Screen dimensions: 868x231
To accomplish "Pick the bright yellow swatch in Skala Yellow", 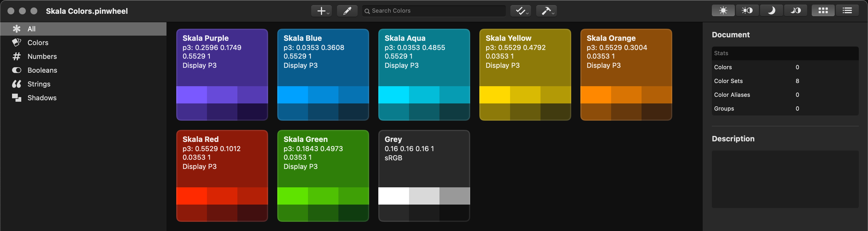I will pyautogui.click(x=495, y=95).
